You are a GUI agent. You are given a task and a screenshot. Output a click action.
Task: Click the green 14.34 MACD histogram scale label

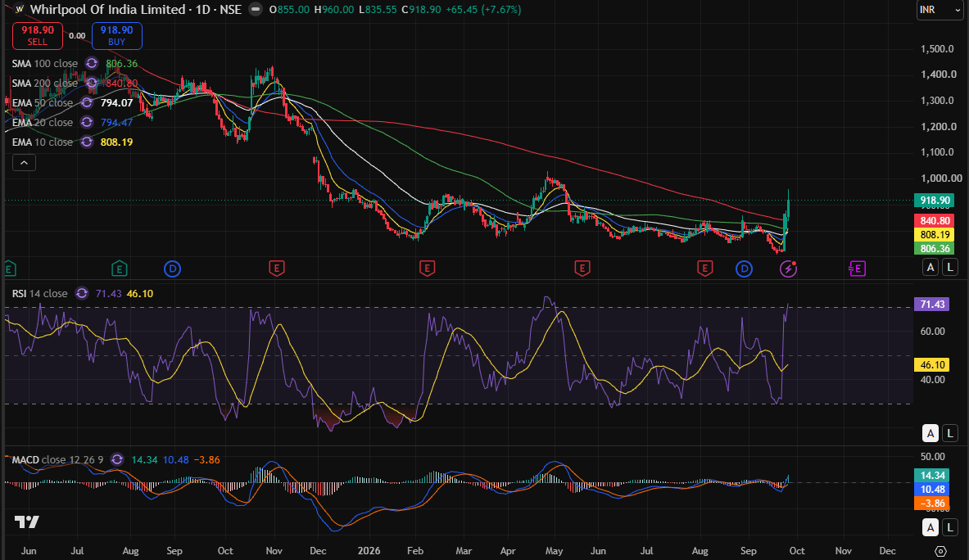[x=932, y=475]
